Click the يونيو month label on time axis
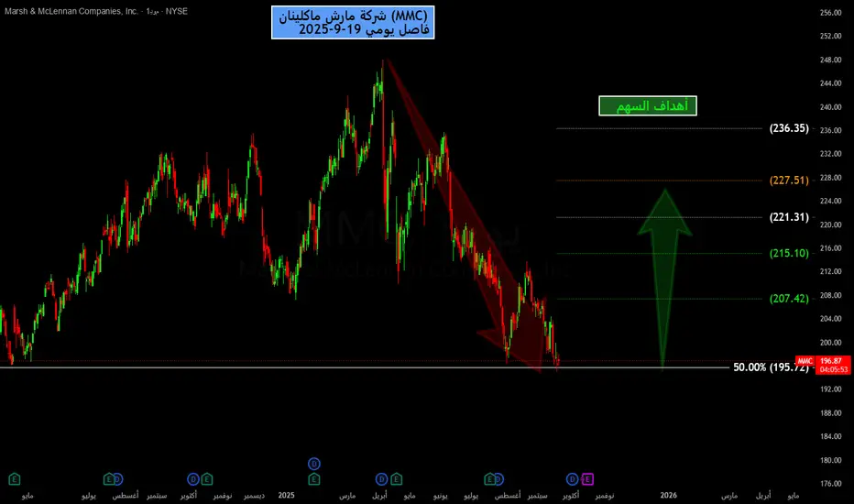 [440, 495]
